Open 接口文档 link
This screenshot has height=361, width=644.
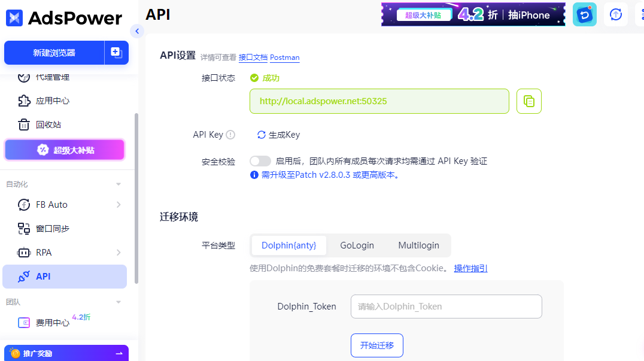coord(253,57)
